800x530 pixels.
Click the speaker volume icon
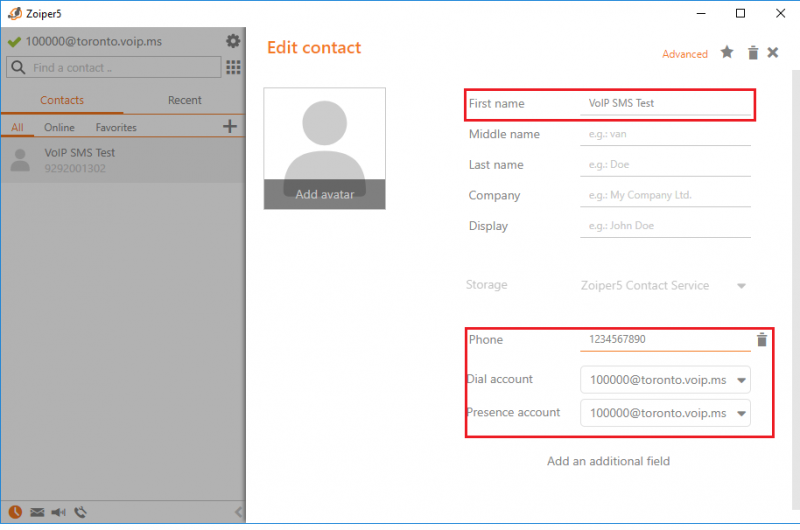(59, 512)
